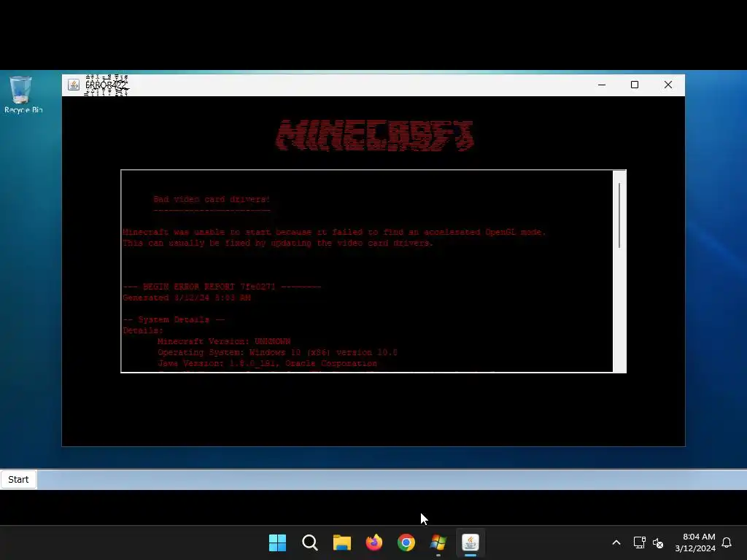Click the "BEGIN ERROR REPORT" line
This screenshot has width=747, height=560.
(222, 287)
